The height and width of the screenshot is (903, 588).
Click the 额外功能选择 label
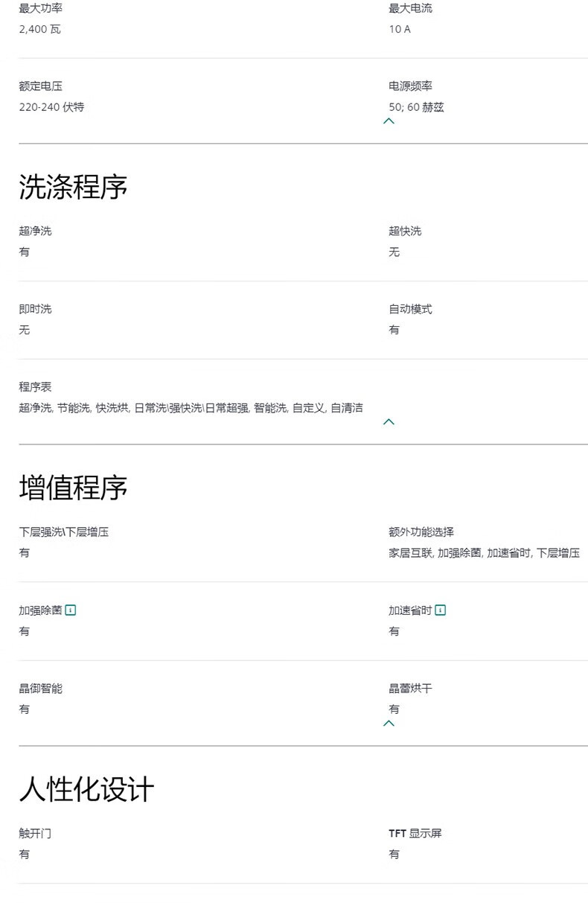click(421, 532)
